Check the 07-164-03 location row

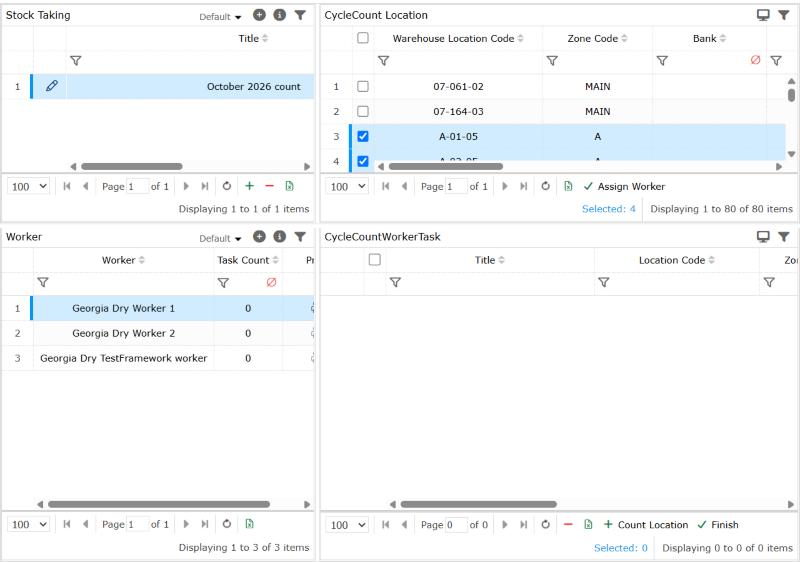click(363, 111)
